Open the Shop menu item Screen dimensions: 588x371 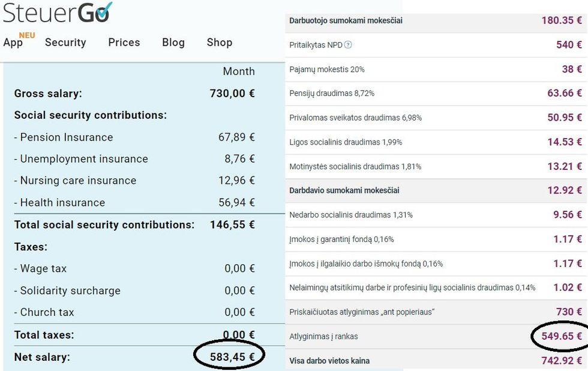pos(220,43)
